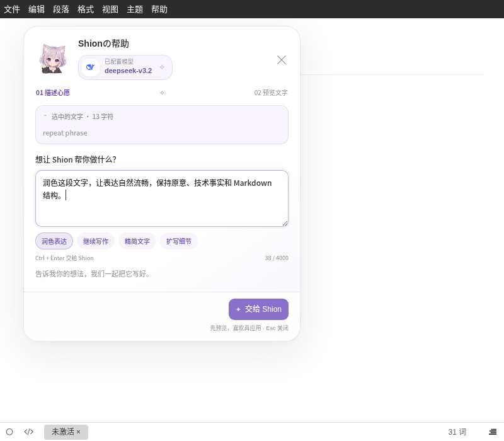Click the Shionの帮助 dialog title
The image size is (504, 441).
[103, 43]
